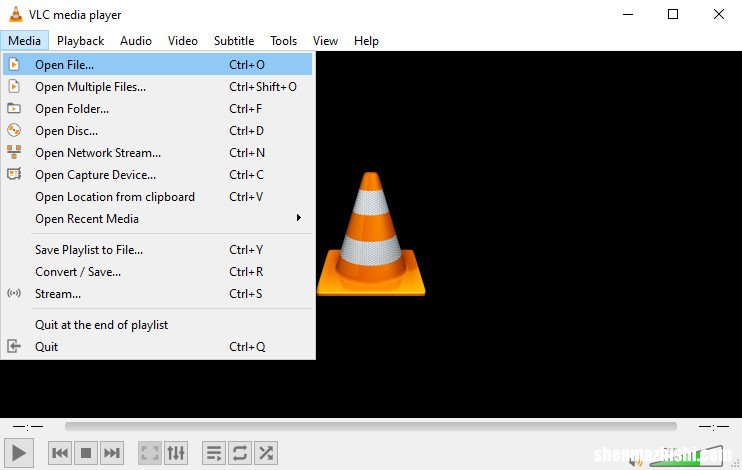The height and width of the screenshot is (470, 742).
Task: Open the Tools menu
Action: [x=283, y=41]
